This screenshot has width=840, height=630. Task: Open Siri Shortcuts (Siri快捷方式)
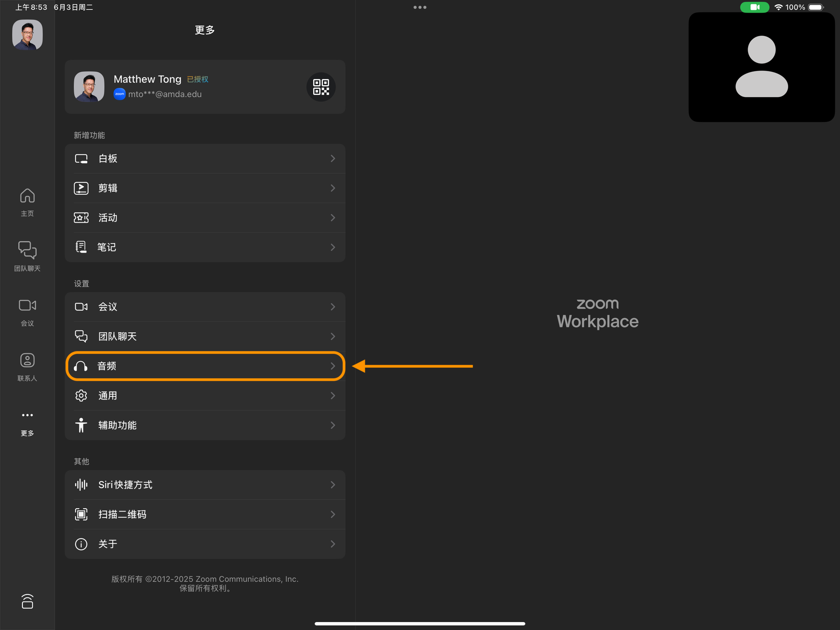(x=204, y=485)
